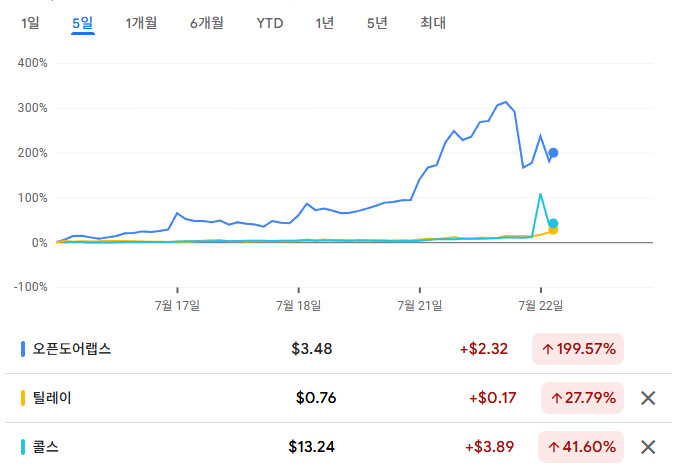Show the 1년 chart range
The image size is (690, 470).
(324, 22)
